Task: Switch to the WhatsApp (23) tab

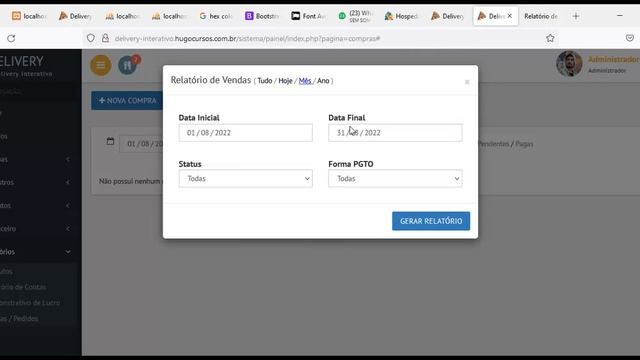Action: (x=355, y=16)
